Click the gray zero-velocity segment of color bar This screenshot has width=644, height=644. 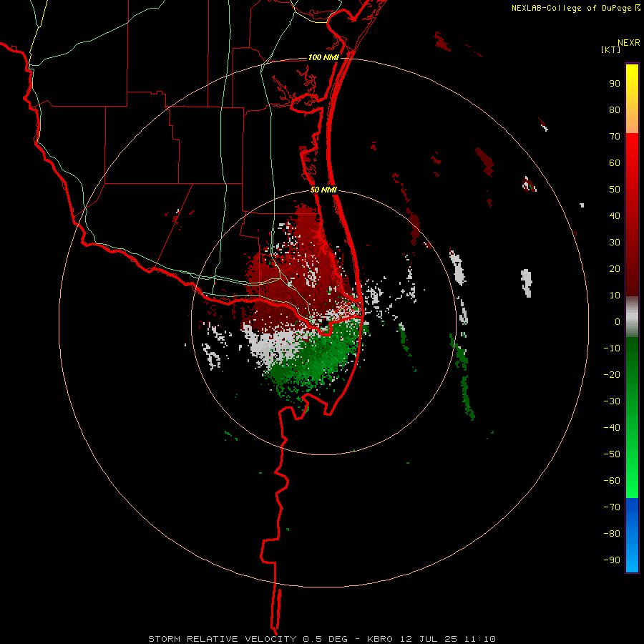pyautogui.click(x=632, y=317)
